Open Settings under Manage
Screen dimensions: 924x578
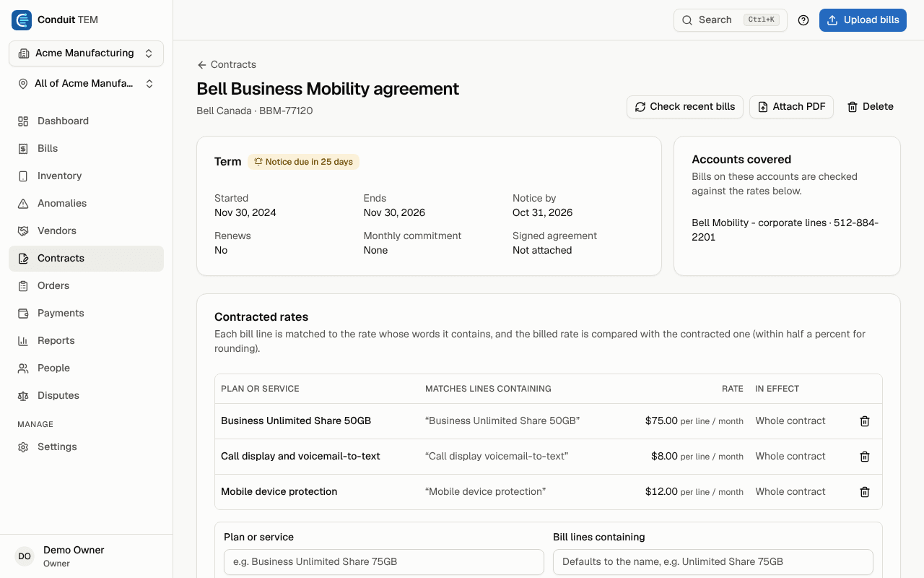[x=87, y=447]
